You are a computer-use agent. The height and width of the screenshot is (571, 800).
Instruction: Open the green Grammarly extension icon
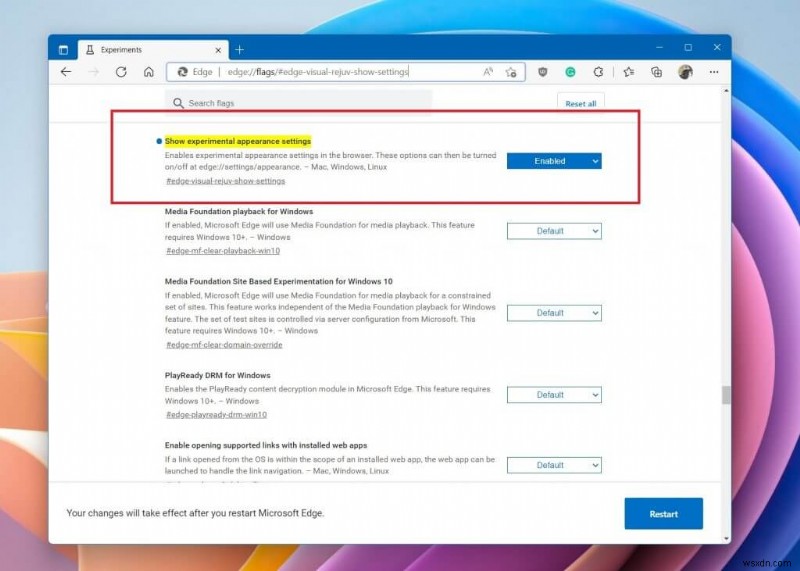point(570,72)
